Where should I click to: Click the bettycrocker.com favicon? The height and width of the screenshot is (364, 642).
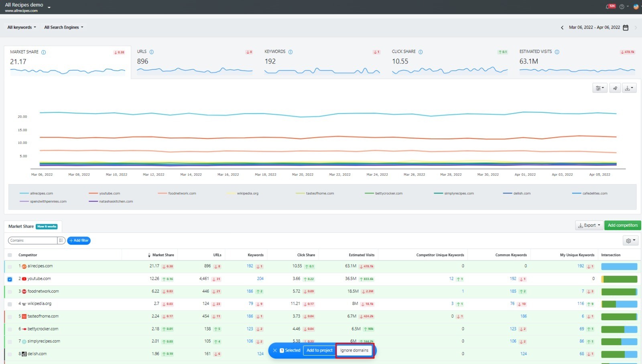tap(24, 329)
